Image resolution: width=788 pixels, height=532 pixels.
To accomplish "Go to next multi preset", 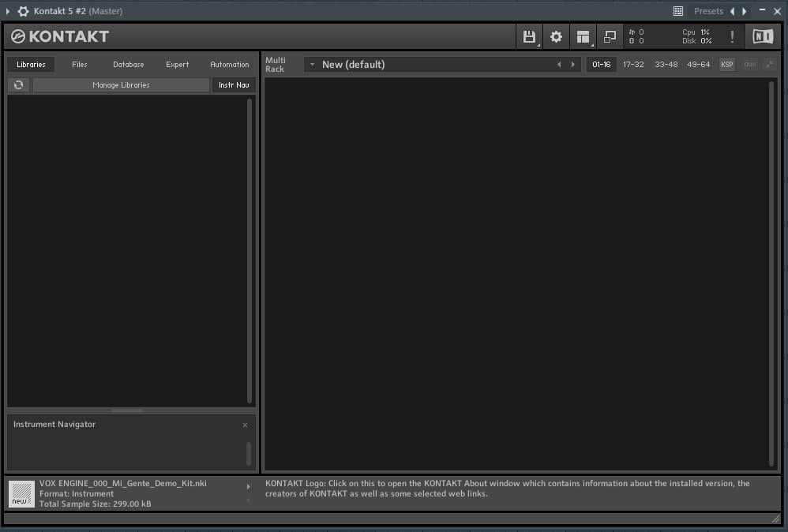I will click(573, 64).
